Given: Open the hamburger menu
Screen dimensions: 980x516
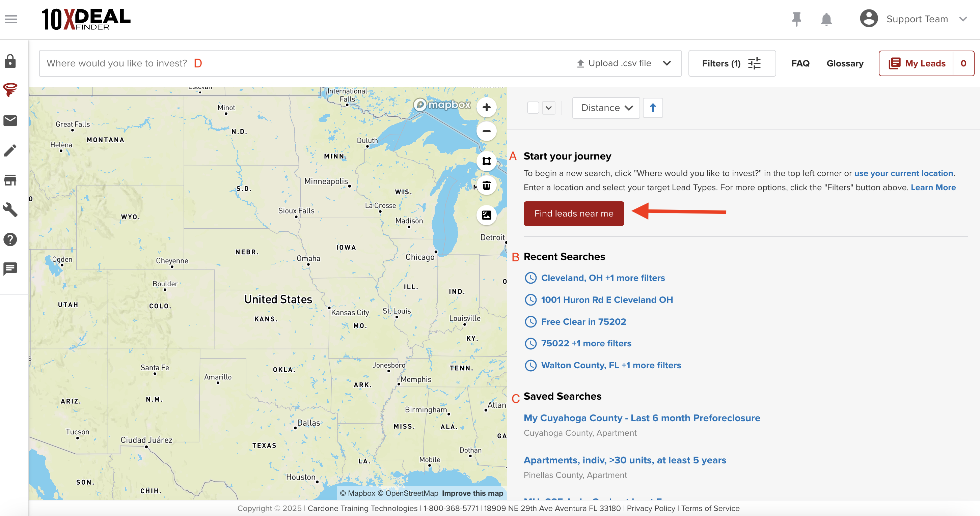Looking at the screenshot, I should (11, 19).
